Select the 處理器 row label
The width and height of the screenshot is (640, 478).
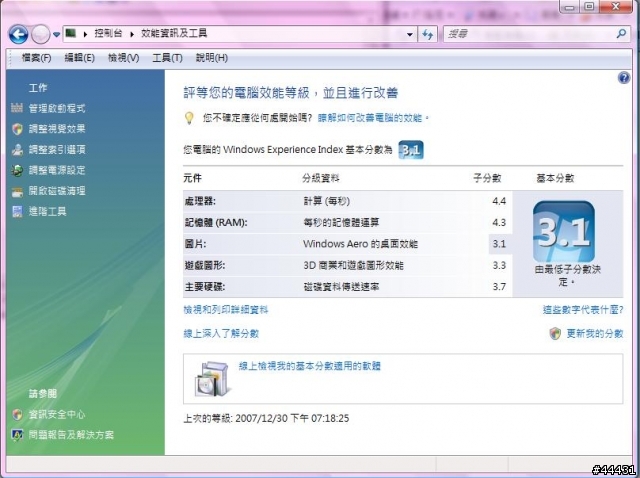(200, 201)
